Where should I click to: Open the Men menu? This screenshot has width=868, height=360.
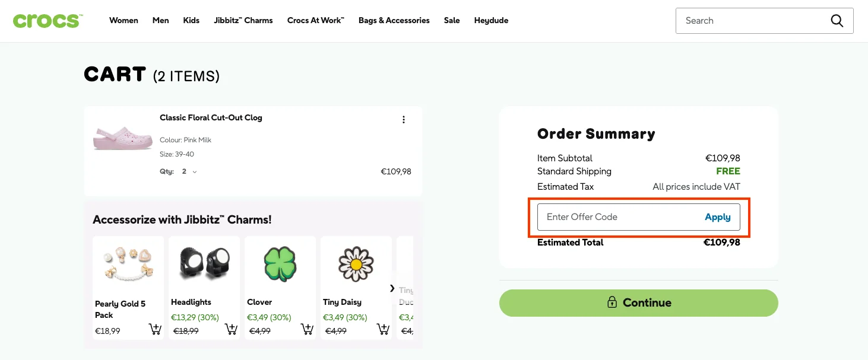click(x=160, y=20)
